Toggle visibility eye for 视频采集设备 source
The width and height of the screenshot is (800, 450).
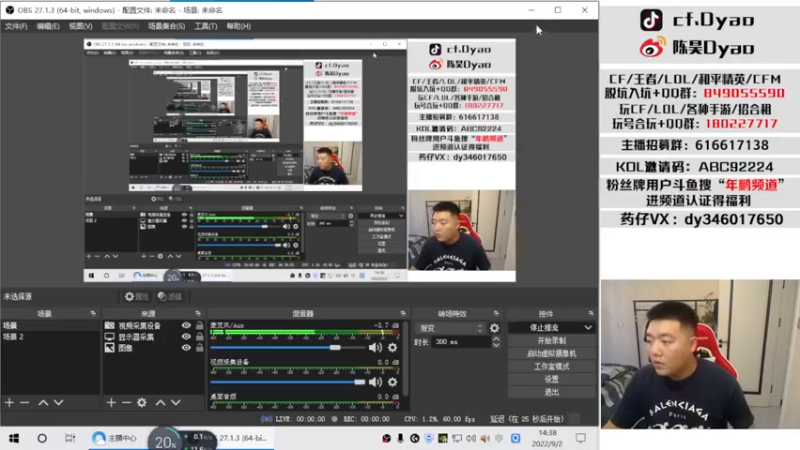coord(186,326)
